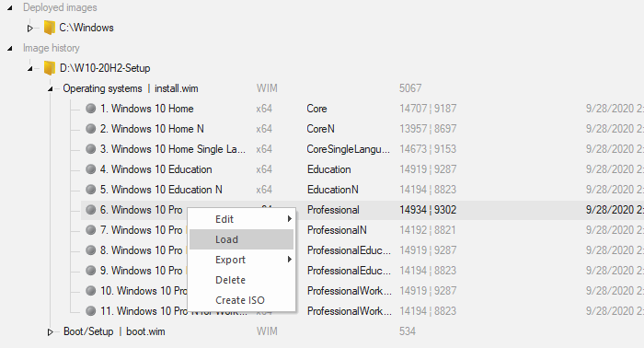The width and height of the screenshot is (644, 348).
Task: Click the Edit submenu arrow
Action: pos(290,219)
